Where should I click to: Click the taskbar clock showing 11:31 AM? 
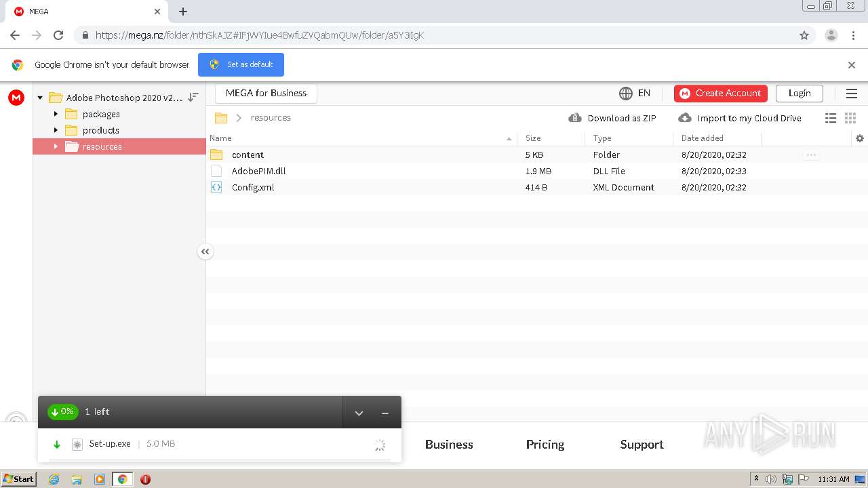833,479
